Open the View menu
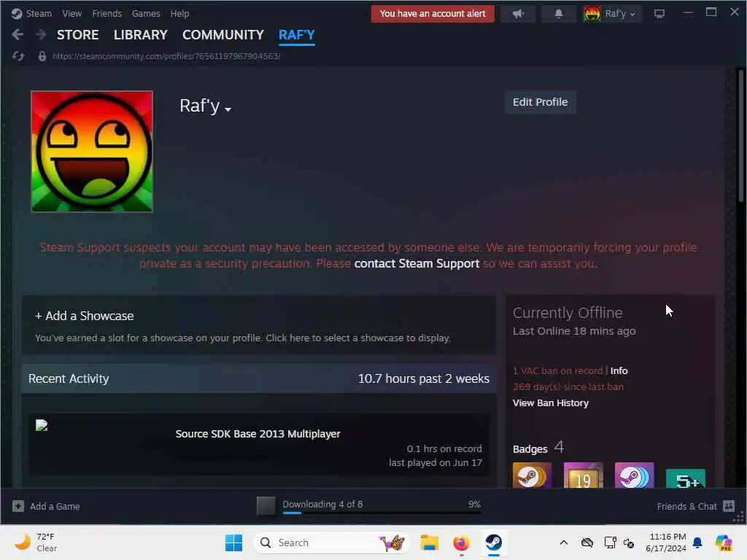747x560 pixels. click(x=72, y=13)
